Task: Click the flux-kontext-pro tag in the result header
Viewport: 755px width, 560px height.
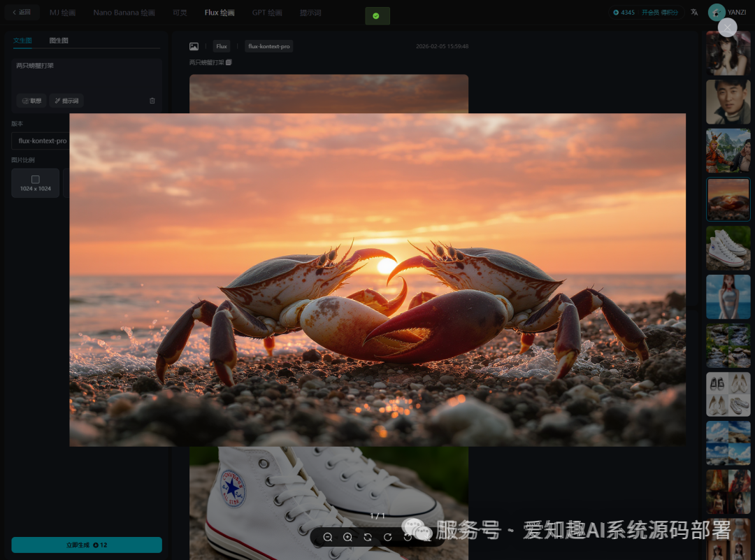Action: tap(268, 46)
